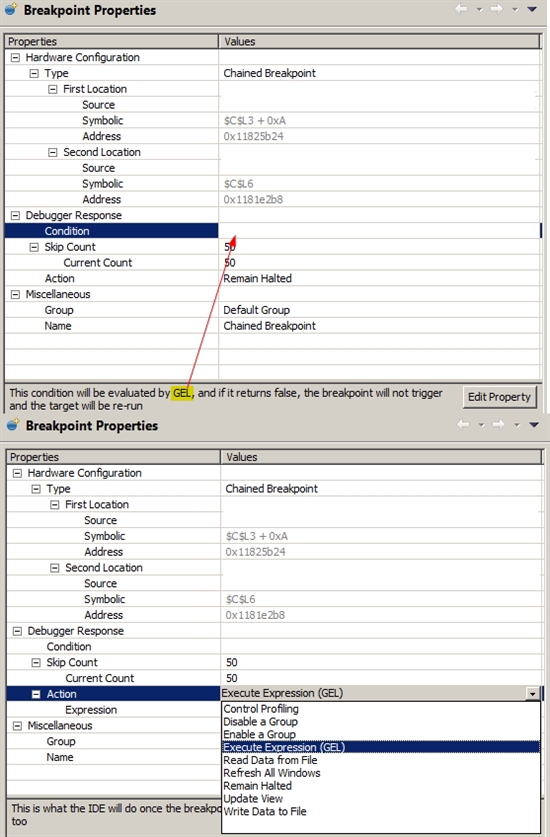Click 0x1181e2b8 address value in upper panel
550x837 pixels.
pyautogui.click(x=253, y=200)
